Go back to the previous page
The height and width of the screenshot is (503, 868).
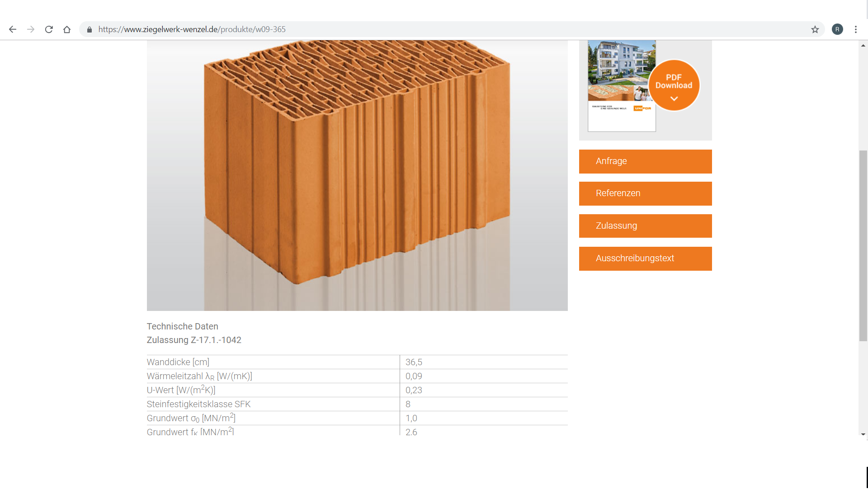(x=13, y=29)
